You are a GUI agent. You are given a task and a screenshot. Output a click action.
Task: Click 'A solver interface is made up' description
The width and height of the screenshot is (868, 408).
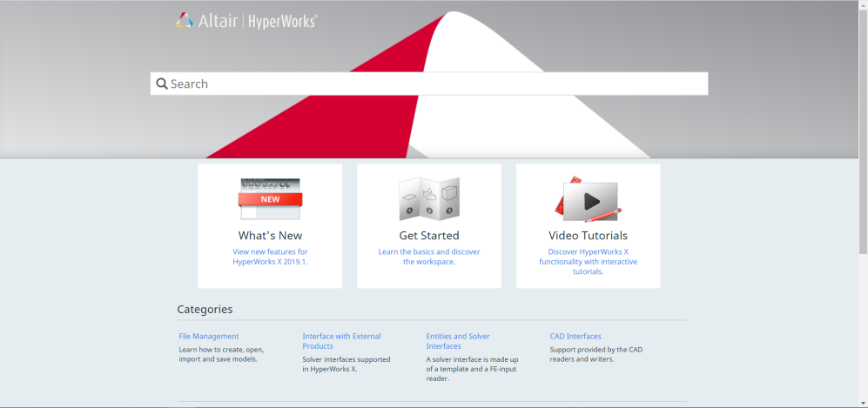point(472,370)
